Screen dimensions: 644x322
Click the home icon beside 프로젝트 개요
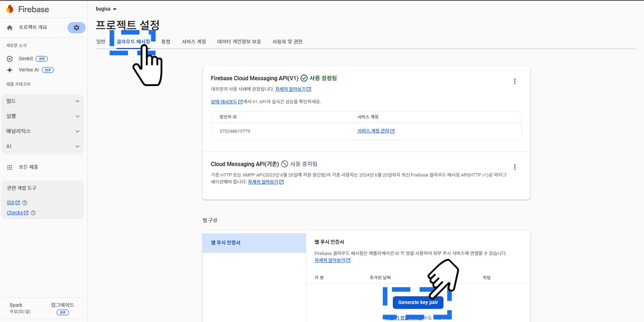pos(10,28)
